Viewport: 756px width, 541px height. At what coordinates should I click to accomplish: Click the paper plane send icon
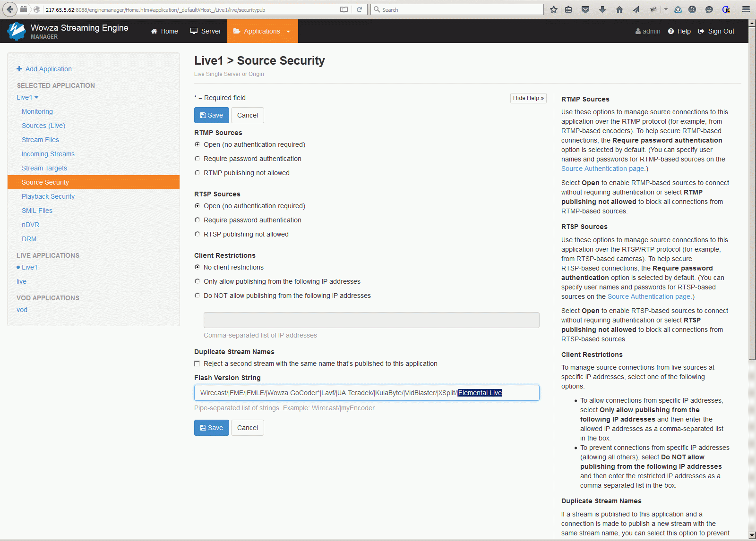tap(636, 9)
